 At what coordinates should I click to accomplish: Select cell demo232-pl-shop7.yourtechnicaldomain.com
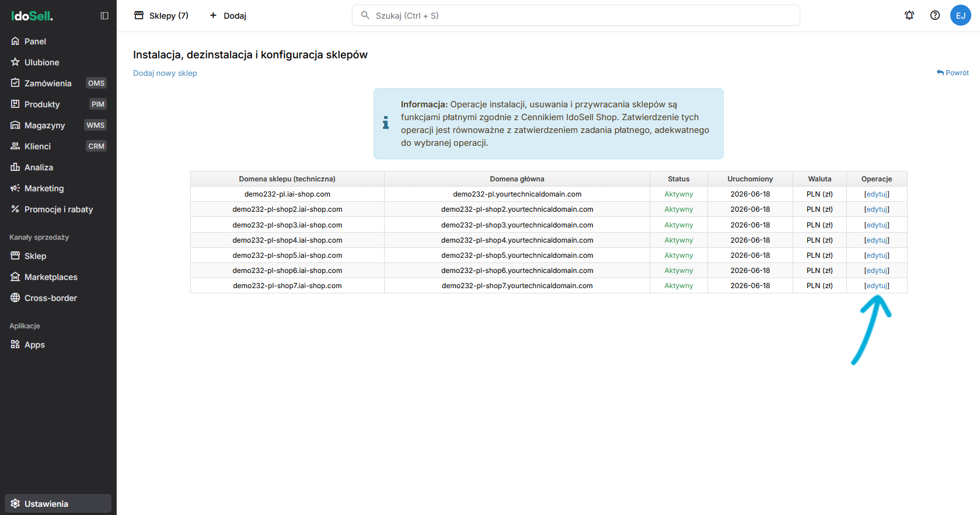pos(517,286)
